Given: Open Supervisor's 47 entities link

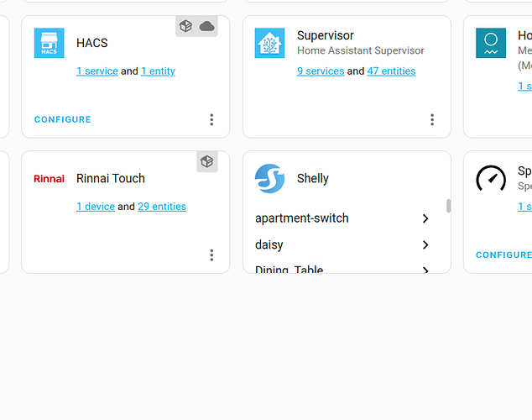Looking at the screenshot, I should (x=391, y=71).
